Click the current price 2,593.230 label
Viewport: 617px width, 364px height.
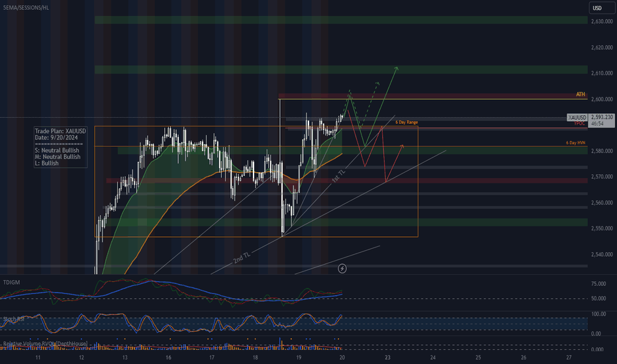(x=602, y=117)
